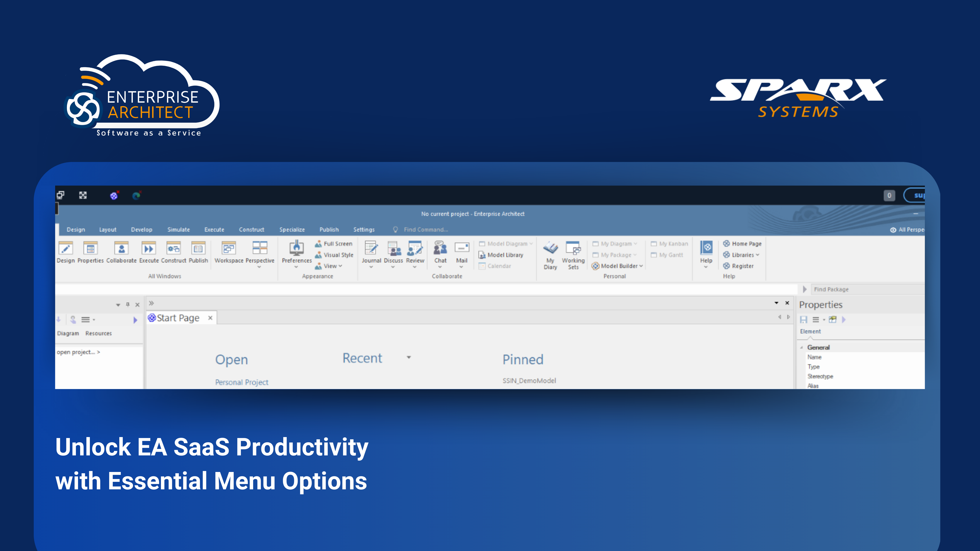Open the SSIN_DemoModel pinned project
This screenshot has height=551, width=980.
click(x=529, y=381)
